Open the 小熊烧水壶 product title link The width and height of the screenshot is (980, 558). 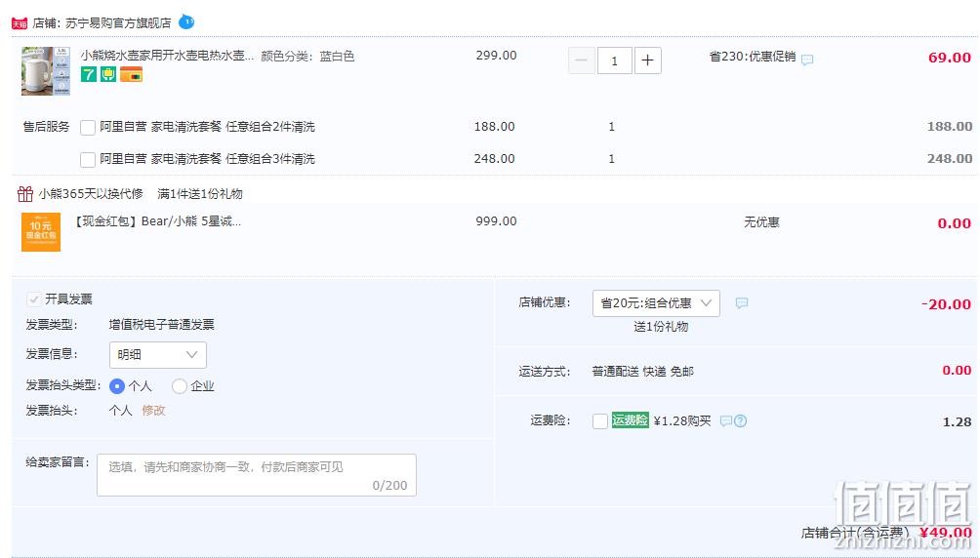(167, 56)
